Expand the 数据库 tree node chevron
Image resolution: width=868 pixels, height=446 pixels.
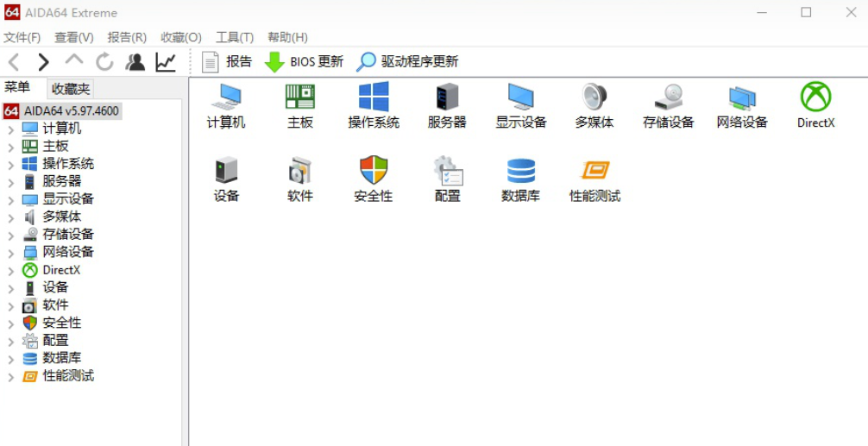click(10, 359)
